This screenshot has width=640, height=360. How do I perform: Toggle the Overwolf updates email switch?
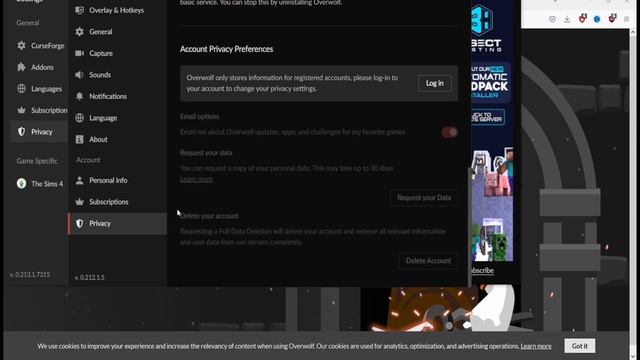(x=449, y=132)
